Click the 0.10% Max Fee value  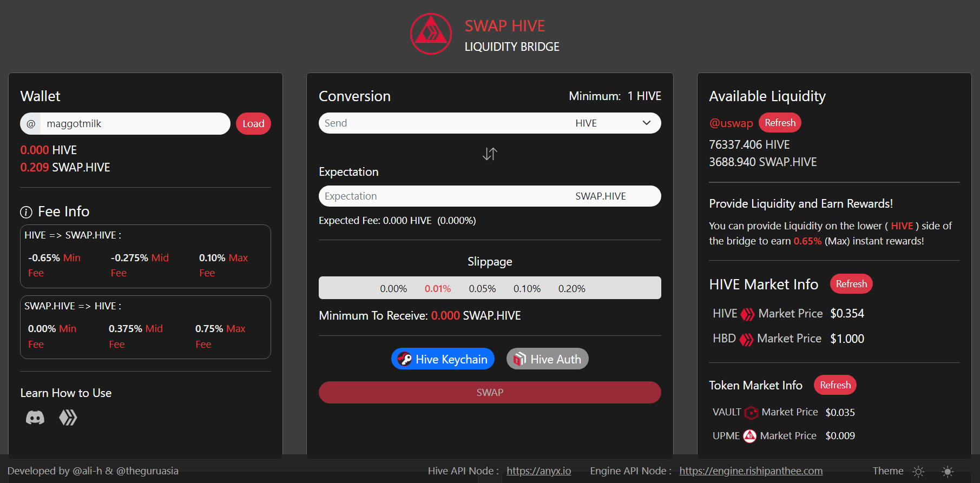tap(223, 266)
